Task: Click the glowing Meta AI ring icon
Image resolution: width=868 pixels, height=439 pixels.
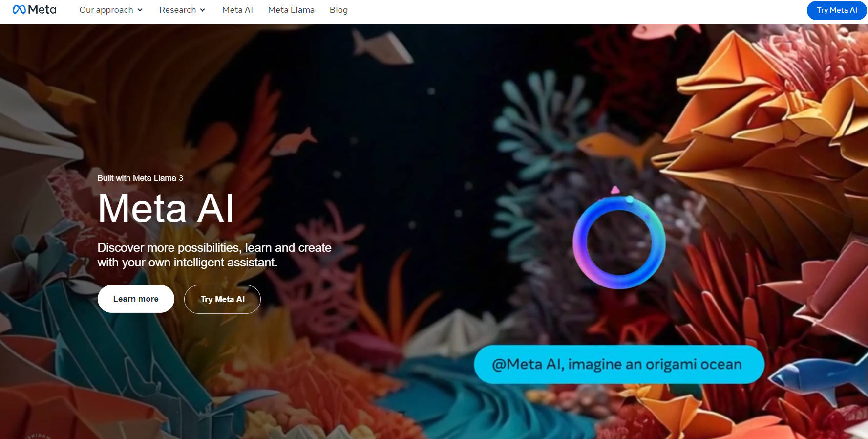Action: click(x=619, y=242)
